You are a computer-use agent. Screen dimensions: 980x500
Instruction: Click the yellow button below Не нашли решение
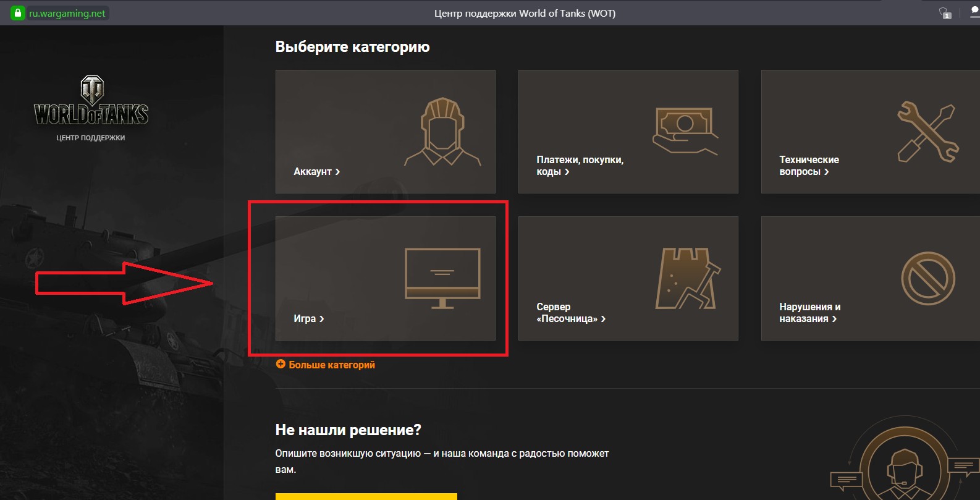(366, 496)
